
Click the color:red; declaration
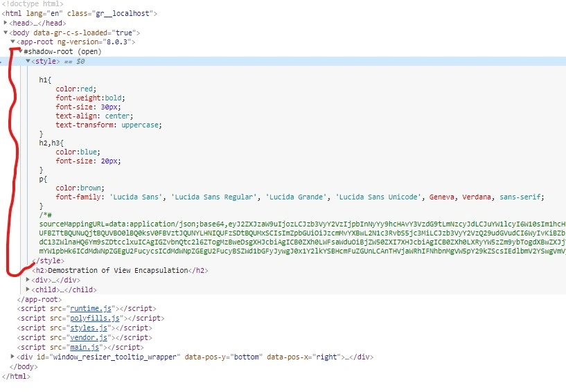[76, 89]
